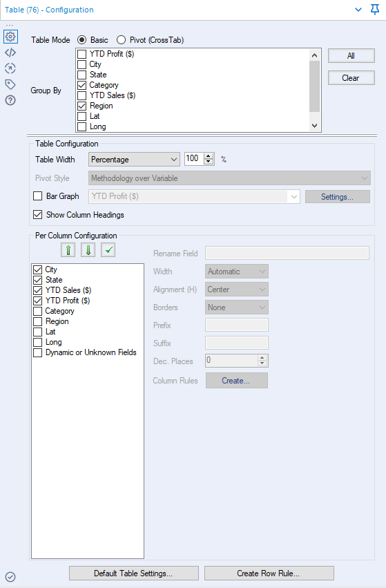Click the Clear button for Group By
The height and width of the screenshot is (588, 386).
pos(351,78)
